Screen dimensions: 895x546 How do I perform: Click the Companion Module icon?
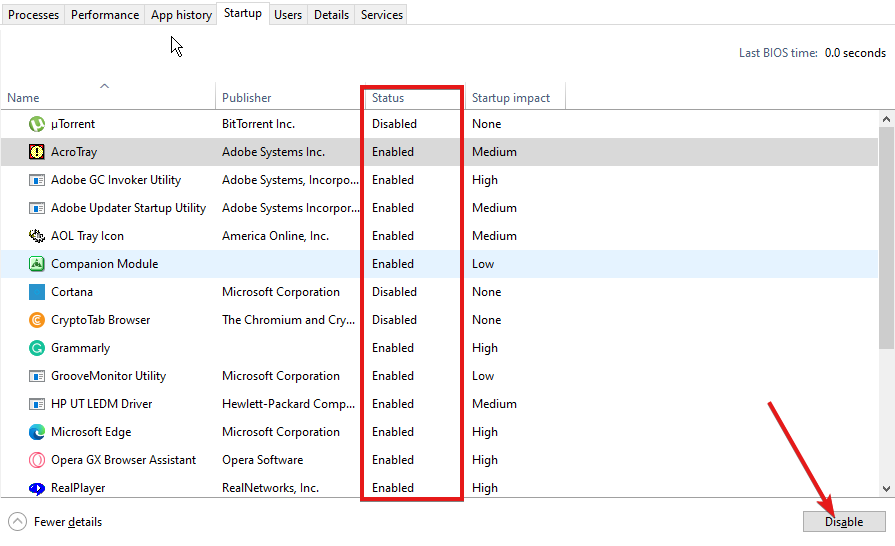[x=37, y=264]
